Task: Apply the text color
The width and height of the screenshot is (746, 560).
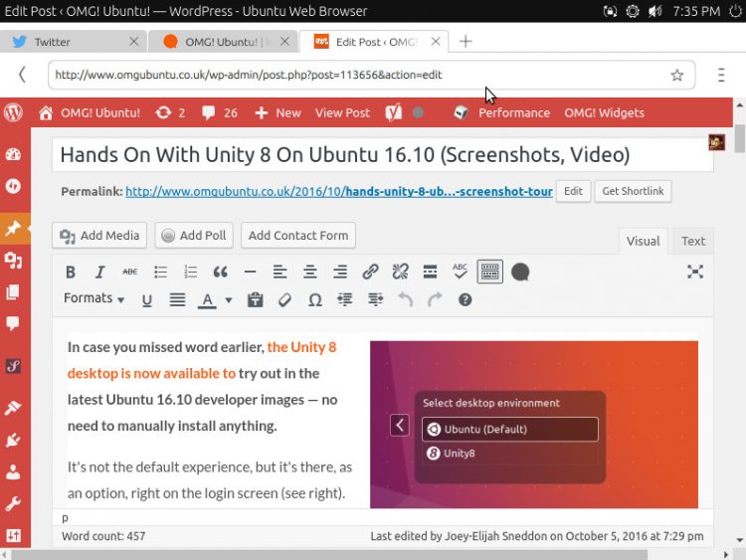Action: click(207, 300)
